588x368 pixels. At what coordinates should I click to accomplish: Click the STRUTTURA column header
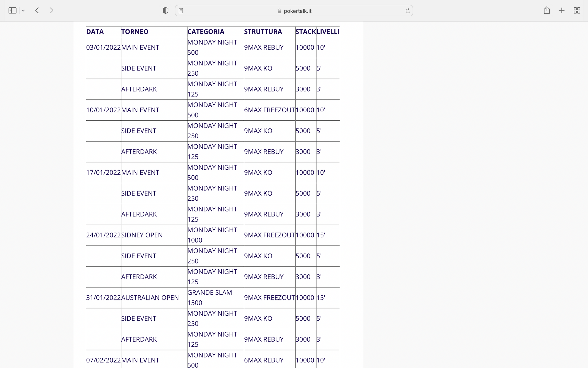pyautogui.click(x=263, y=32)
